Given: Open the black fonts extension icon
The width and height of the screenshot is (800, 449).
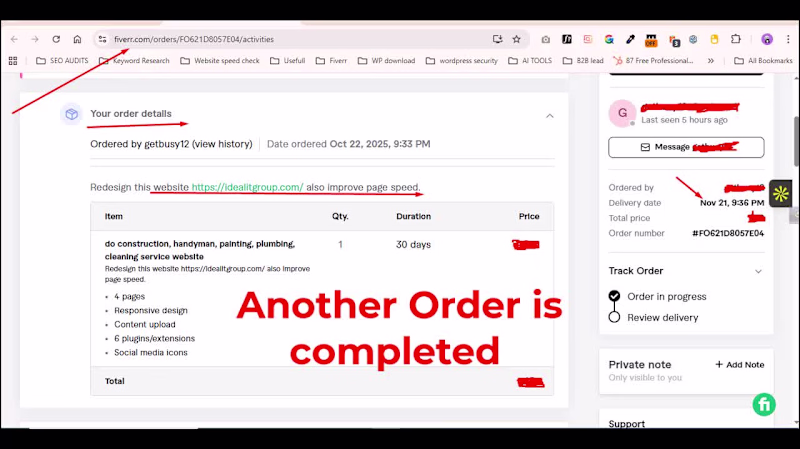Looking at the screenshot, I should pyautogui.click(x=567, y=39).
